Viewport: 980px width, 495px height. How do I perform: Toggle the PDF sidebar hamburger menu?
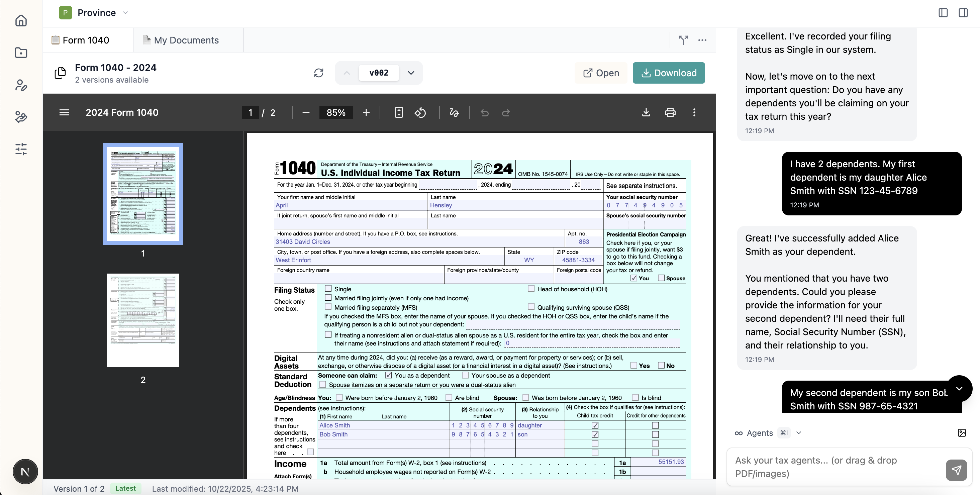pos(64,113)
